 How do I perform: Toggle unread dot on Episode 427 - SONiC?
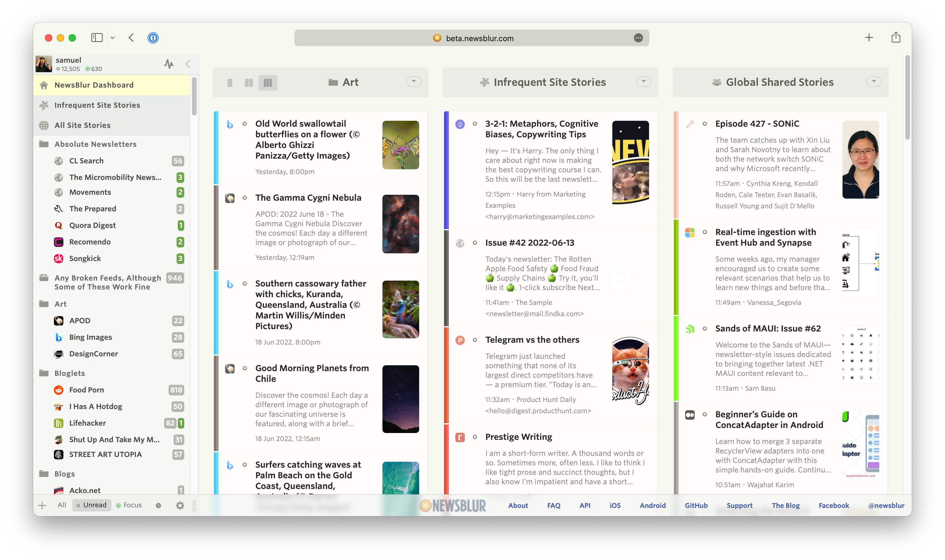pos(704,124)
